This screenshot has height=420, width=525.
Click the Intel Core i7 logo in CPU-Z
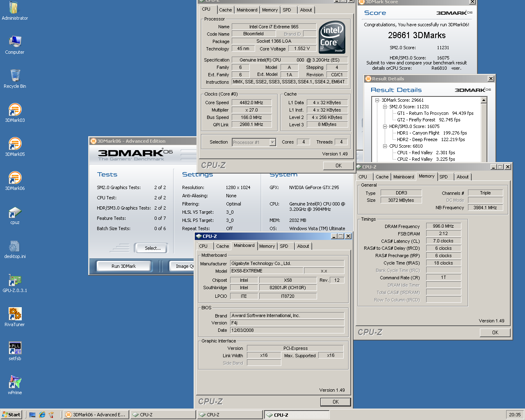click(332, 37)
